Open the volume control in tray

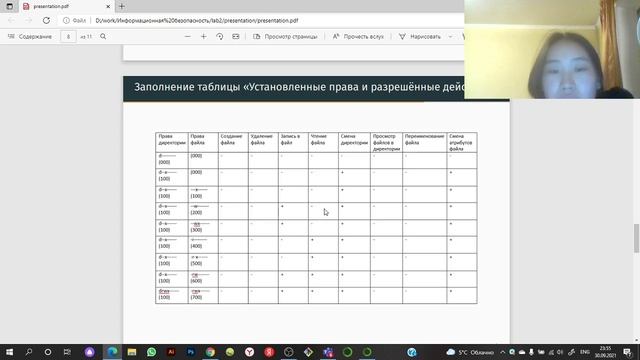pos(560,352)
